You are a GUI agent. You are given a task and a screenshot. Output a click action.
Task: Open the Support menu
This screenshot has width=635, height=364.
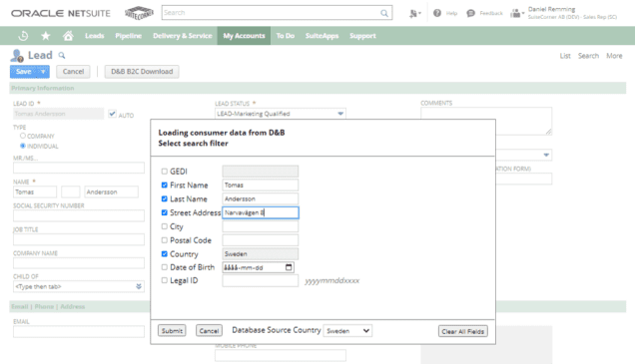362,36
